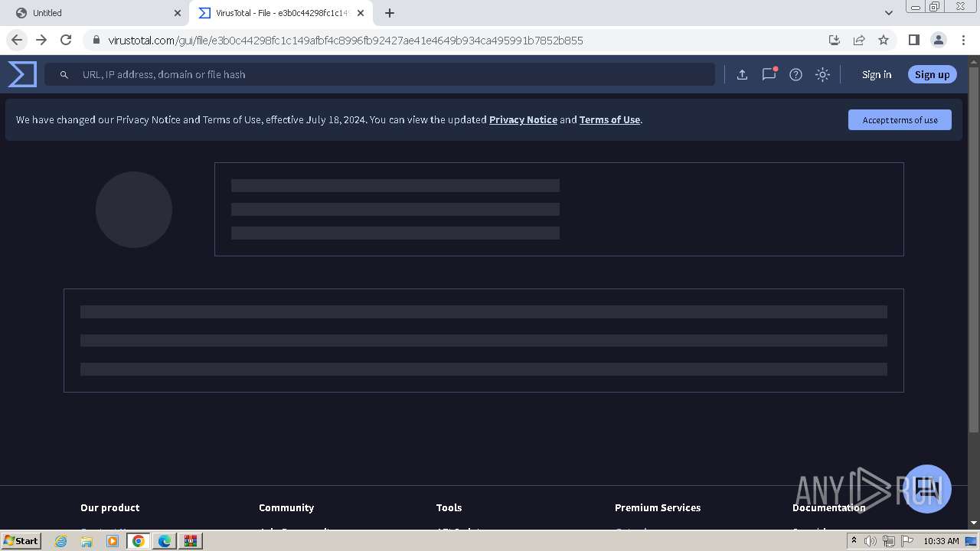Screen dimensions: 980x551
Task: Toggle the browser side panel icon
Action: pos(913,40)
